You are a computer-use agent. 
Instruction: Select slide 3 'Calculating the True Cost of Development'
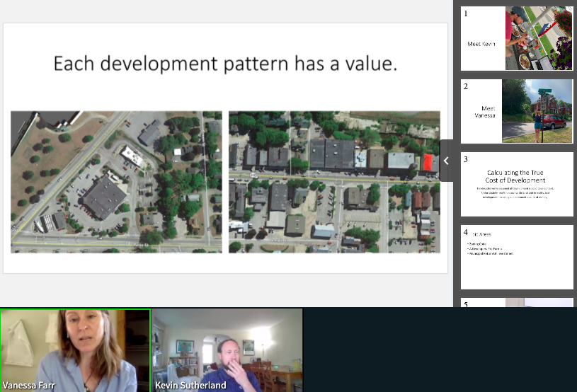tap(517, 184)
